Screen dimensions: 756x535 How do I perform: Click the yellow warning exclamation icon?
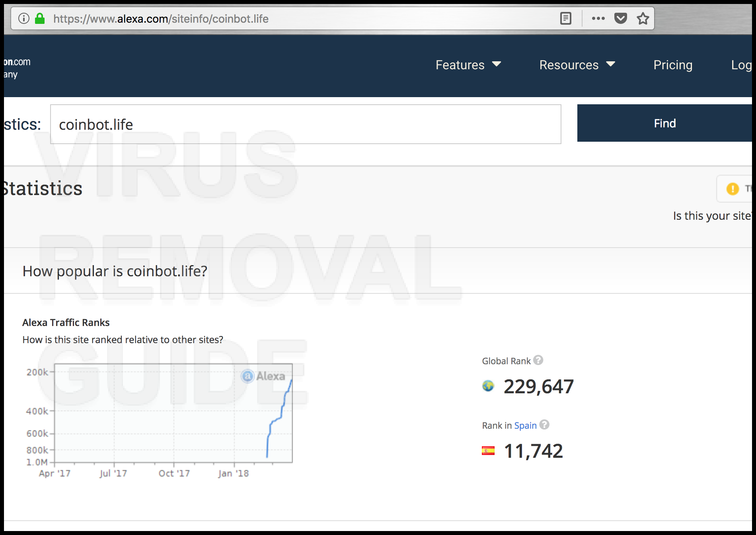point(733,189)
